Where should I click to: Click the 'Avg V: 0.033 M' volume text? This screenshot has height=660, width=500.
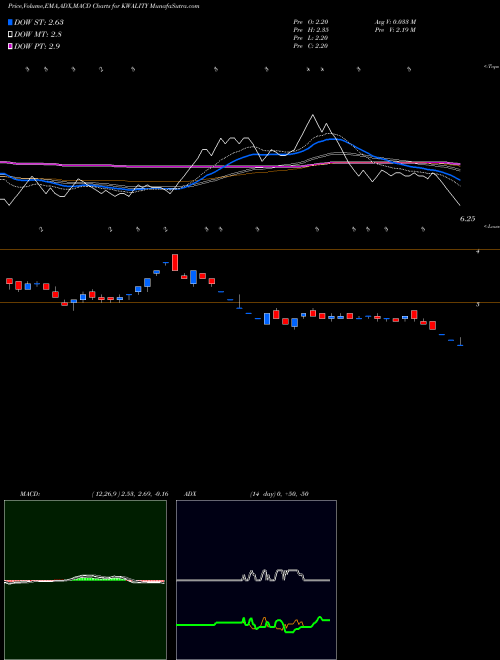pyautogui.click(x=395, y=22)
